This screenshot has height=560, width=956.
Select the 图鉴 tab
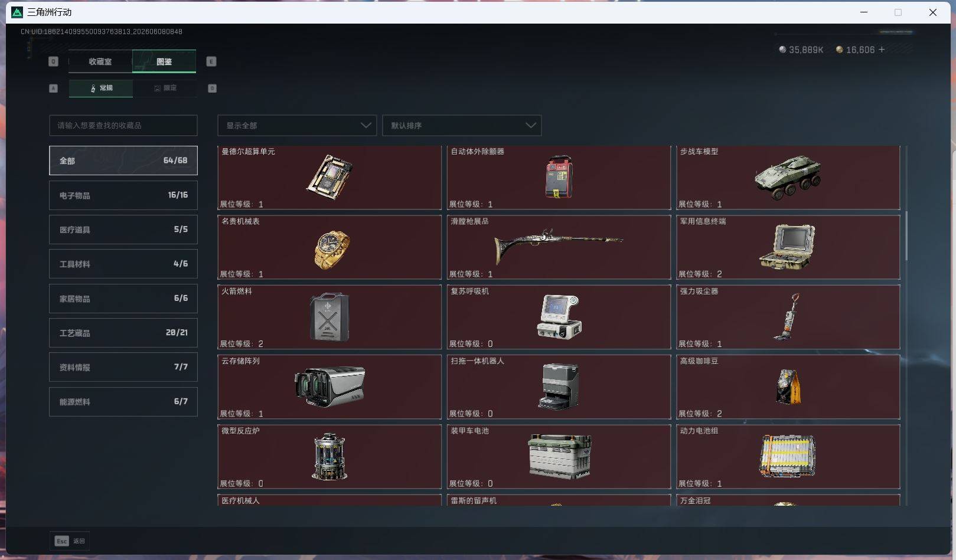point(164,61)
